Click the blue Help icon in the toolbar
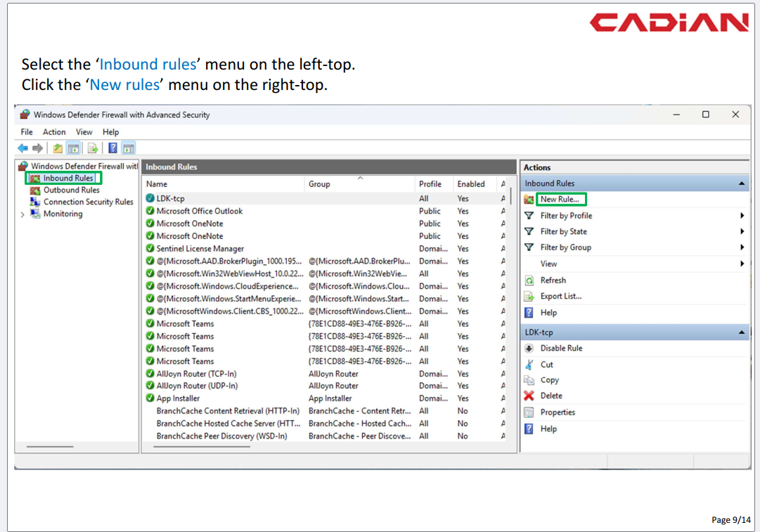This screenshot has width=760, height=532. tap(112, 148)
